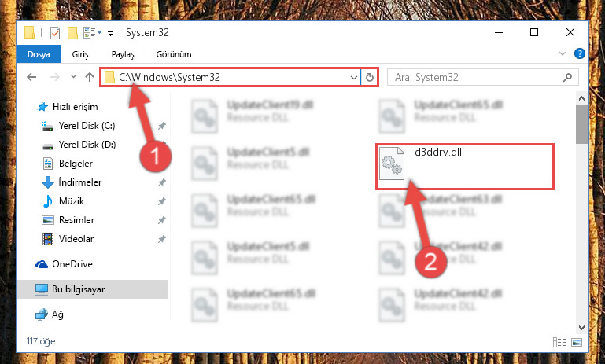Open the Customize Quick Access Toolbar arrow
This screenshot has width=605, height=364.
(x=110, y=34)
